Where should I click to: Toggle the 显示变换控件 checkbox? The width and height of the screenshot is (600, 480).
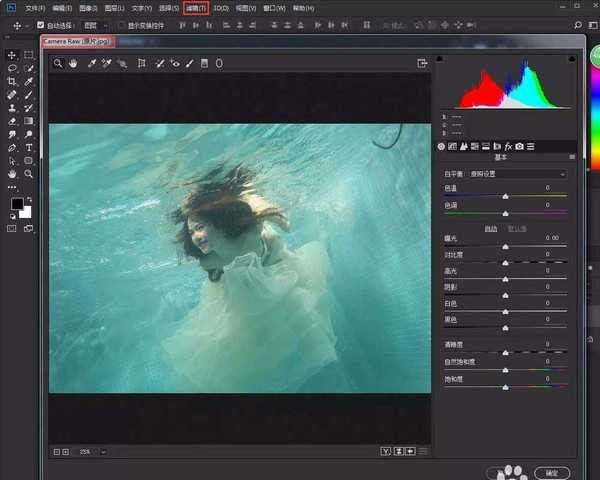pos(121,25)
